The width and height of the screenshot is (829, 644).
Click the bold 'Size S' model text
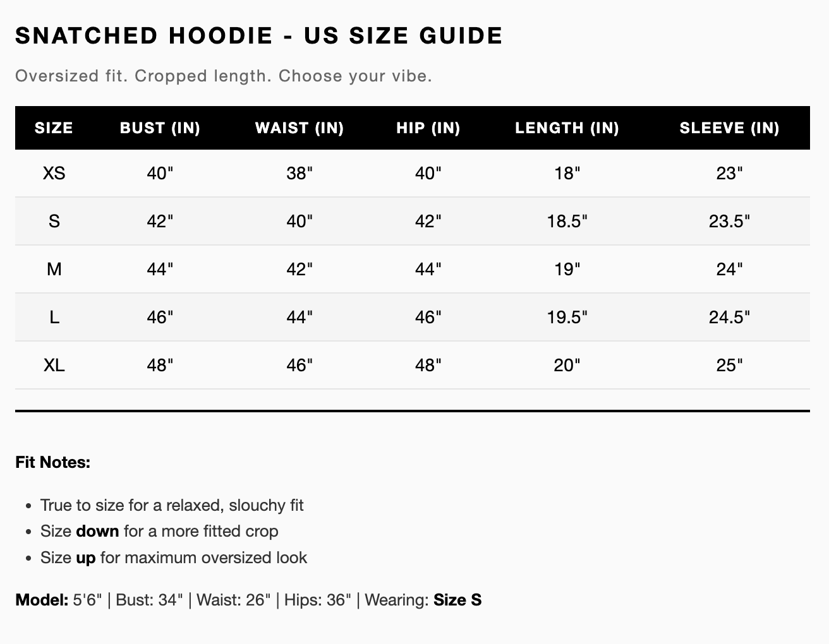457,600
